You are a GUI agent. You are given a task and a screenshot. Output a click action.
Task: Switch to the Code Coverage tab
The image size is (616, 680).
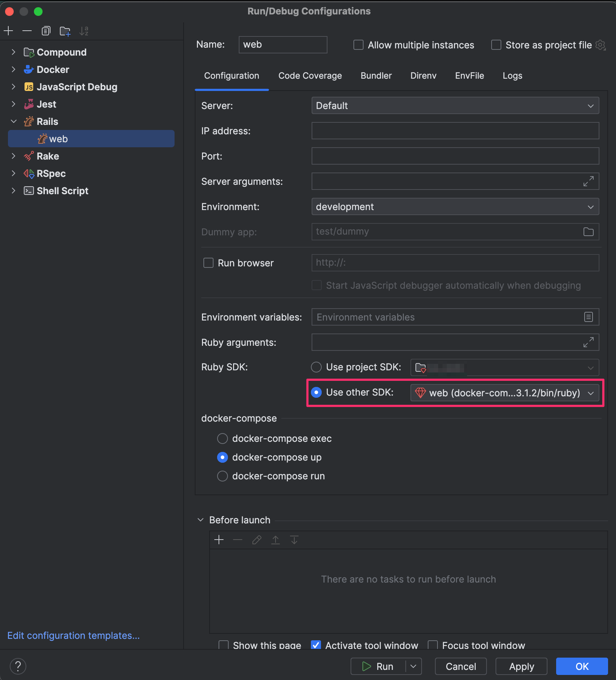coord(310,76)
